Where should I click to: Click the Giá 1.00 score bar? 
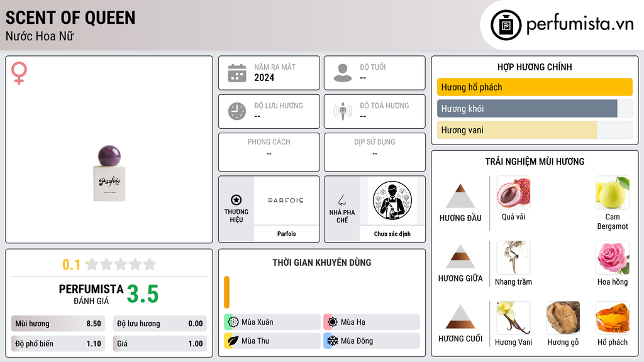tap(160, 344)
